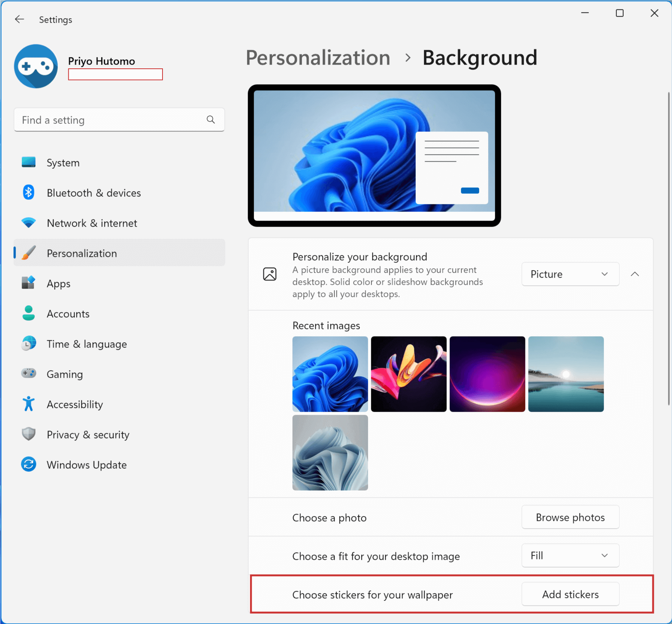Click the vertical scrollbar on the right
This screenshot has height=624, width=672.
(669, 249)
